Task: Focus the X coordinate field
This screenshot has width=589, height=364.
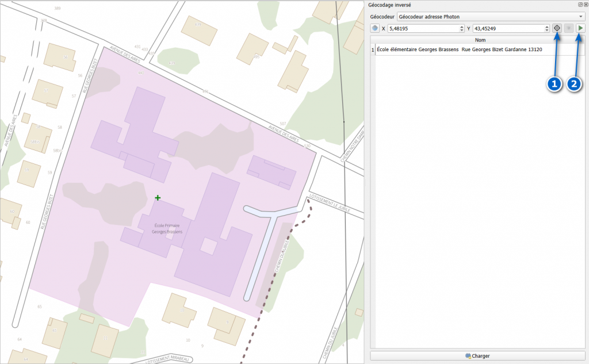Action: point(423,28)
